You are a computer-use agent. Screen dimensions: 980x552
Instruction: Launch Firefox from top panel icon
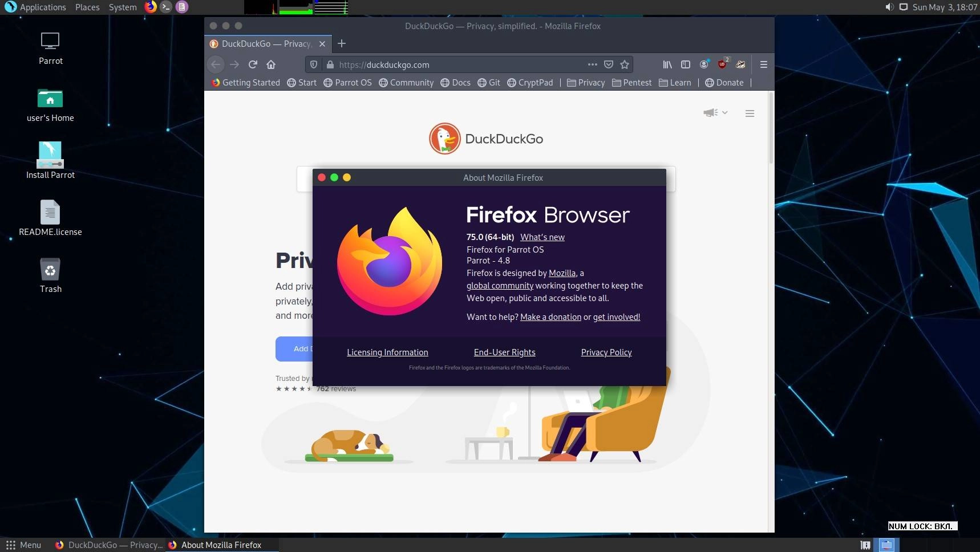151,7
